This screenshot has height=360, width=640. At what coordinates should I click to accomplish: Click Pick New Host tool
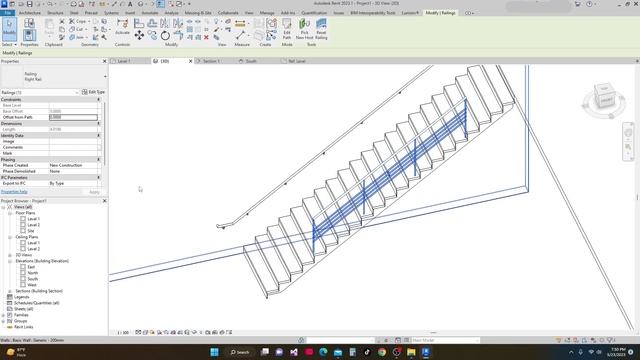pos(304,29)
